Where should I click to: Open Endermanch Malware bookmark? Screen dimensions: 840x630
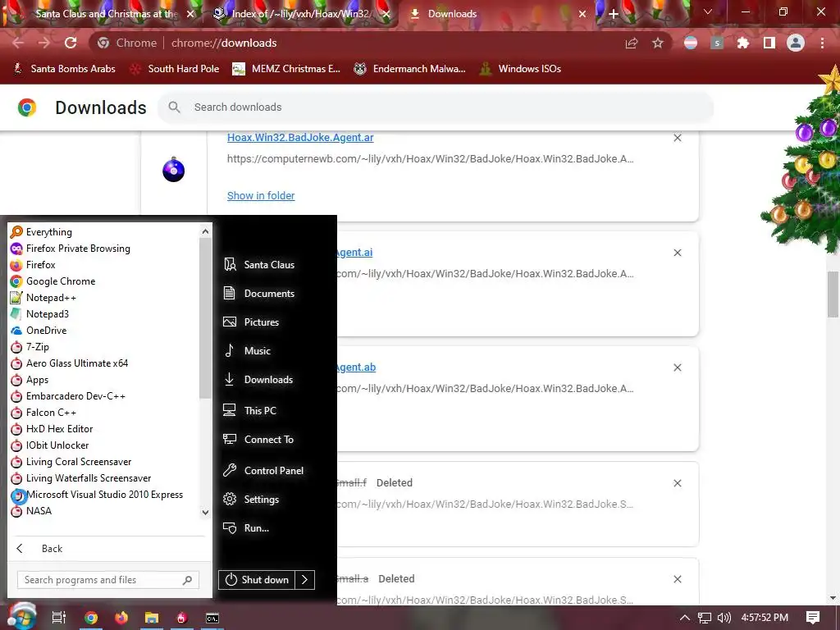click(x=410, y=69)
